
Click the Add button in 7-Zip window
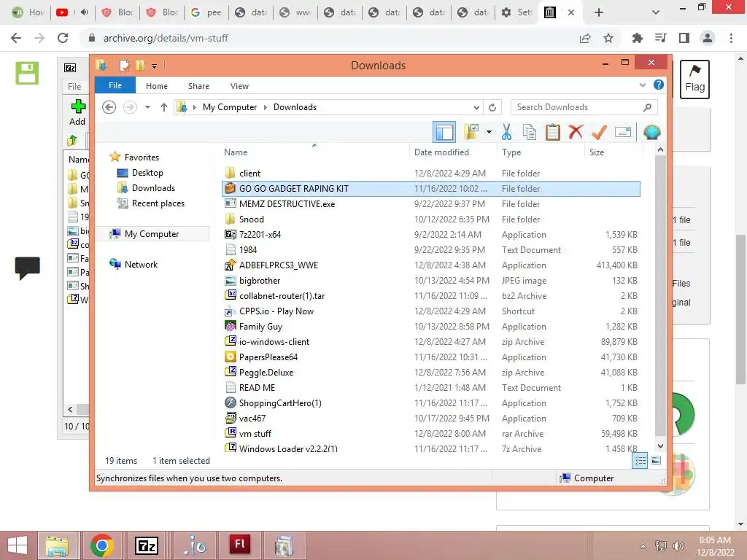pos(77,113)
